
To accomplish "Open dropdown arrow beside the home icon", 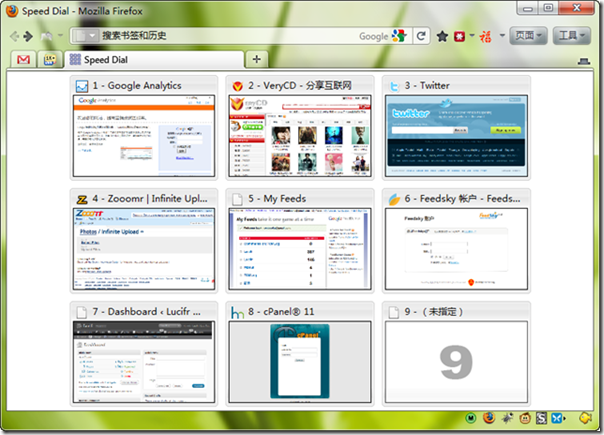I will pyautogui.click(x=60, y=35).
